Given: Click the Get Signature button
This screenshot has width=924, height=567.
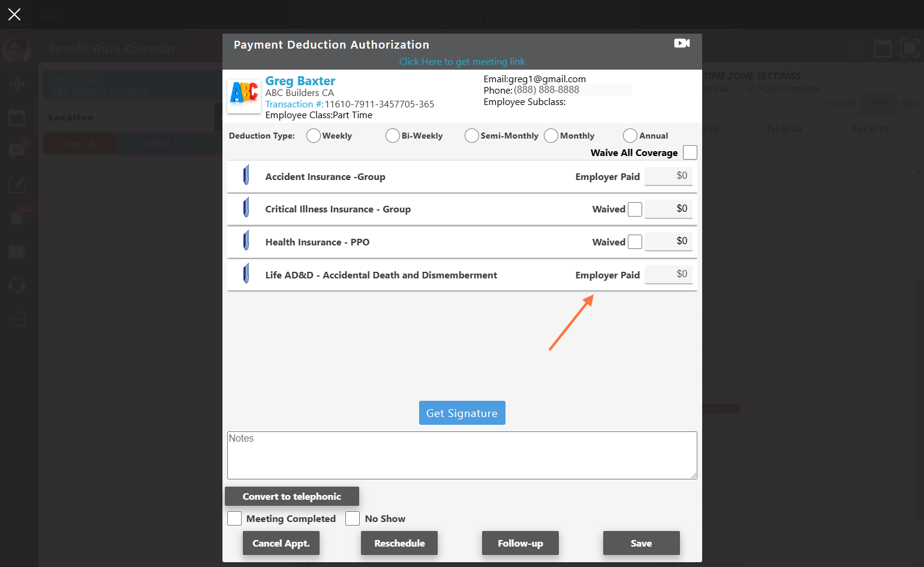Looking at the screenshot, I should (462, 413).
